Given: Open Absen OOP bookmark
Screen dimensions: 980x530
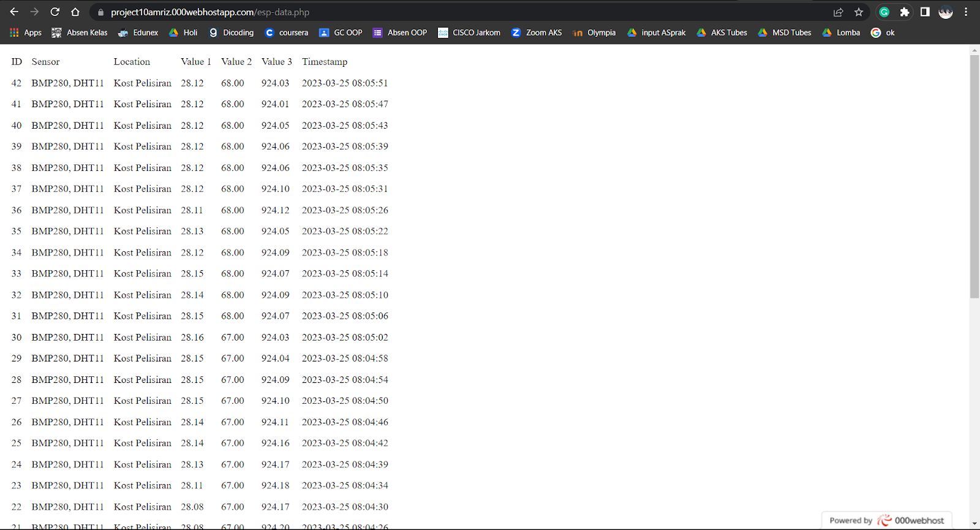Looking at the screenshot, I should click(x=400, y=32).
